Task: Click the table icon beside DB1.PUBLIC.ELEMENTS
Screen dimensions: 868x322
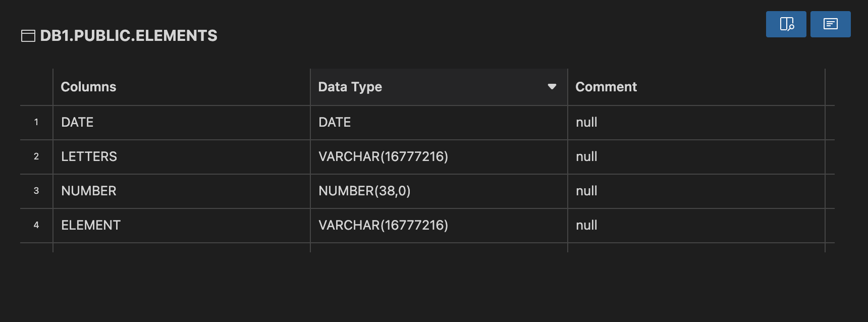Action: pos(28,36)
